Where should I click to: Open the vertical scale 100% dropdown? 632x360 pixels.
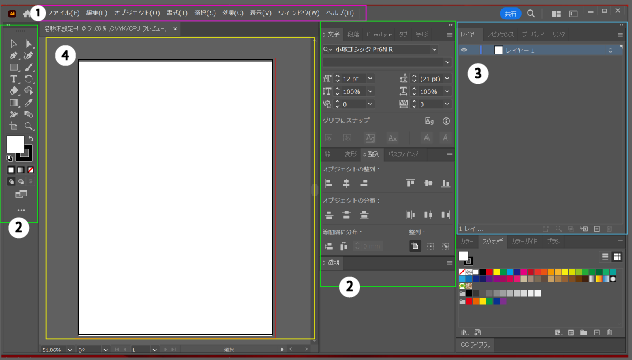pos(370,91)
